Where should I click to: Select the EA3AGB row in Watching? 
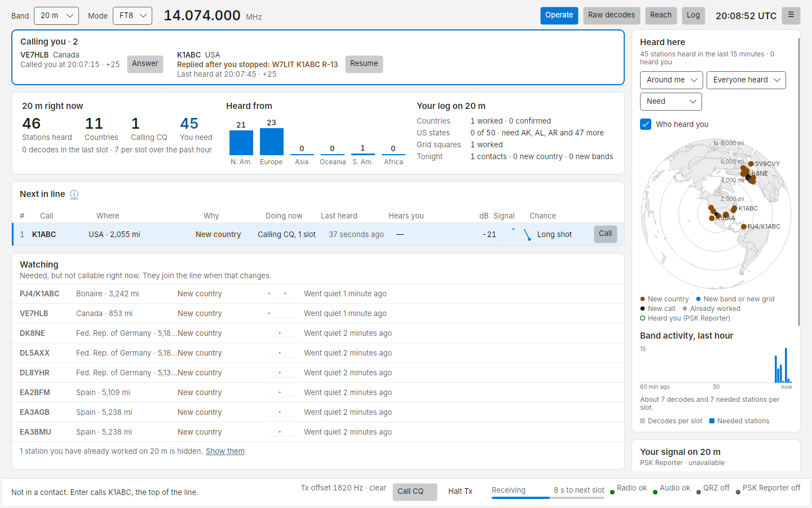[318, 412]
